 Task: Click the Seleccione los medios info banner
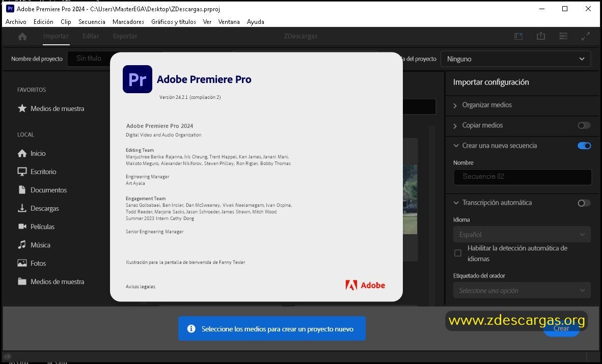pos(272,329)
